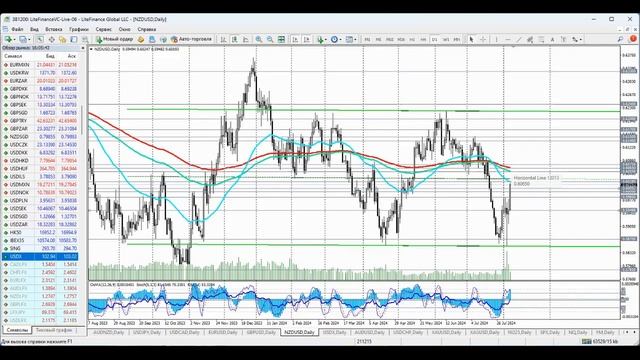Open the new chart toolbar icon

pos(9,39)
